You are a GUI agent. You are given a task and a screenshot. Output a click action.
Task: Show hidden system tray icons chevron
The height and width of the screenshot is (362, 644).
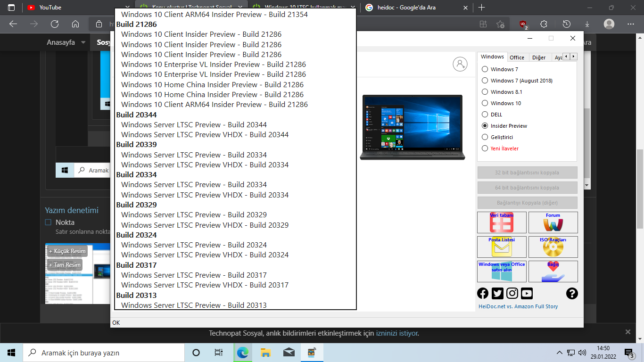click(x=560, y=353)
